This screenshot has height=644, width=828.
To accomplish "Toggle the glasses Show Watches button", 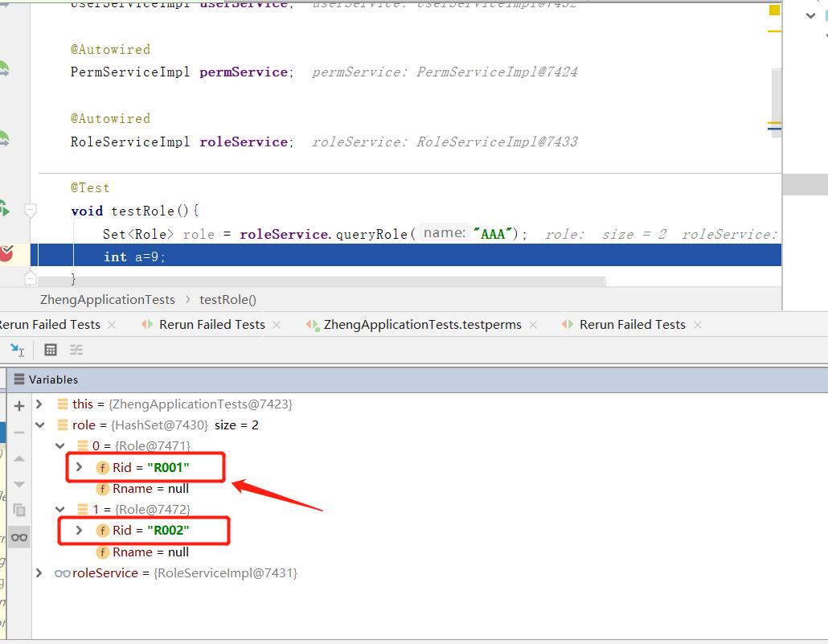I will (19, 537).
